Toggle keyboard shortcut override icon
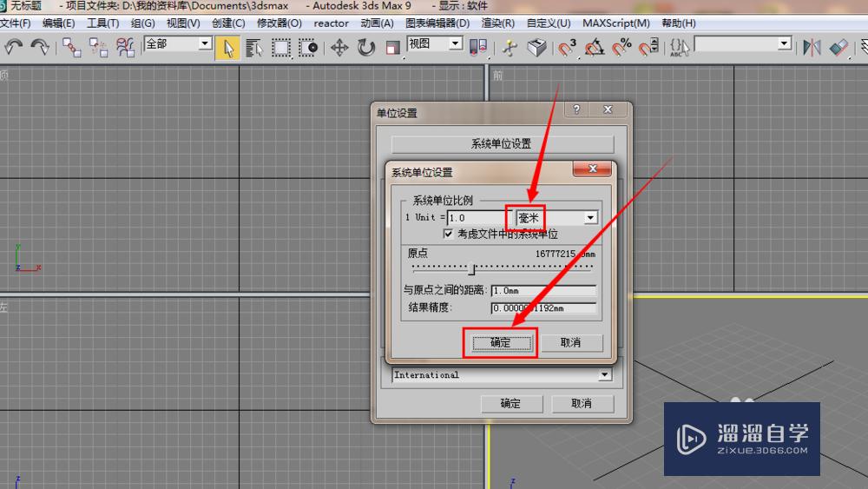The width and height of the screenshot is (868, 489). (x=536, y=48)
